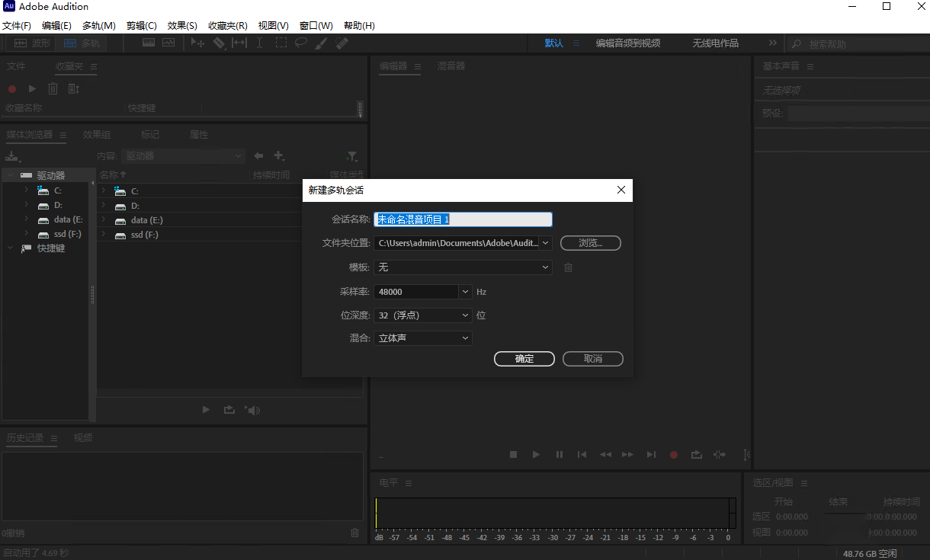Click reorder favorites icon in 收藏夹 panel
The image size is (930, 560).
coord(73,89)
